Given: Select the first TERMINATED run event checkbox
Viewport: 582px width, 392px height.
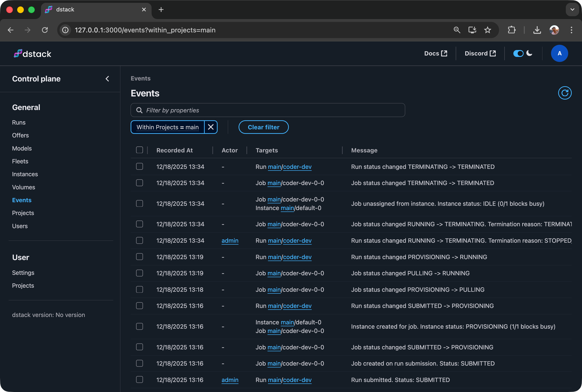Looking at the screenshot, I should [x=139, y=166].
